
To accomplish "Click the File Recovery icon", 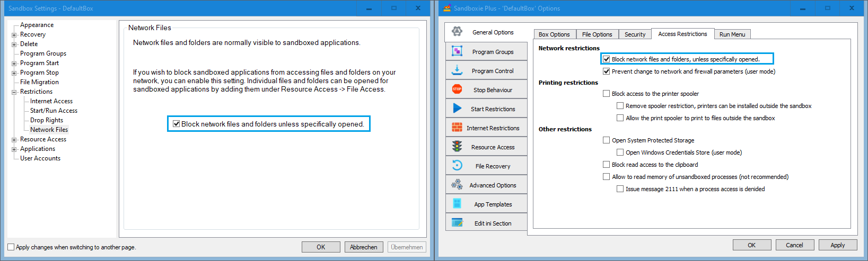I will click(x=457, y=166).
